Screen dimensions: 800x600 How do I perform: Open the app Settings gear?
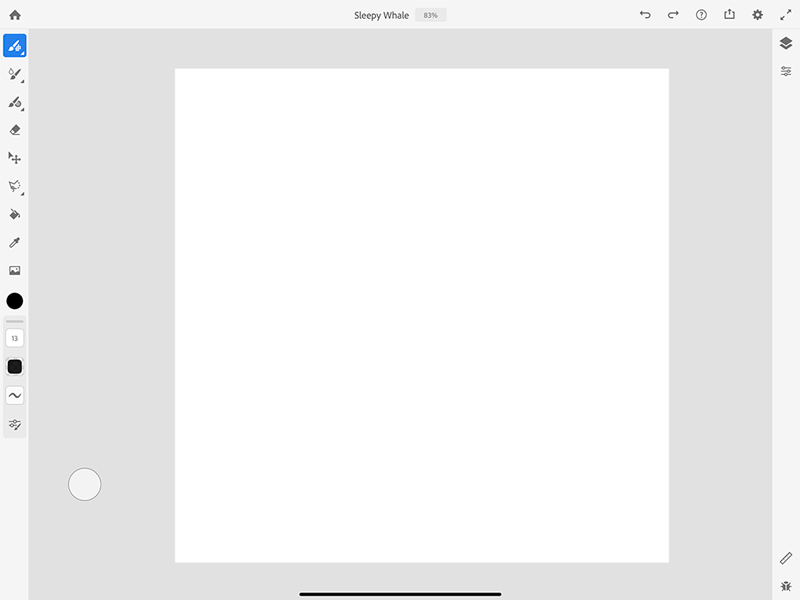[758, 15]
